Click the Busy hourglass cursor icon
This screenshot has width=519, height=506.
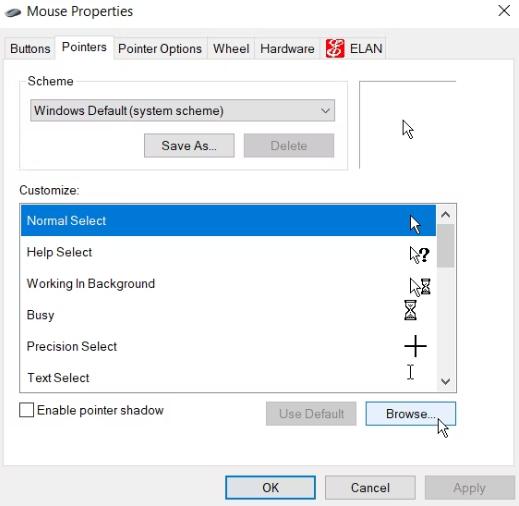point(410,310)
